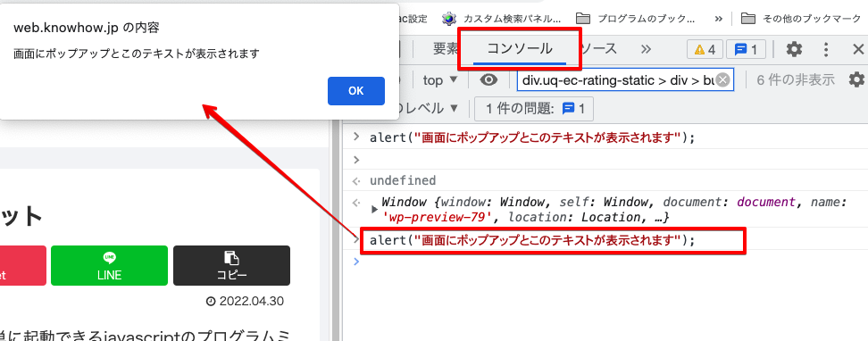Clear the console filter text
The width and height of the screenshot is (868, 341).
coord(722,81)
